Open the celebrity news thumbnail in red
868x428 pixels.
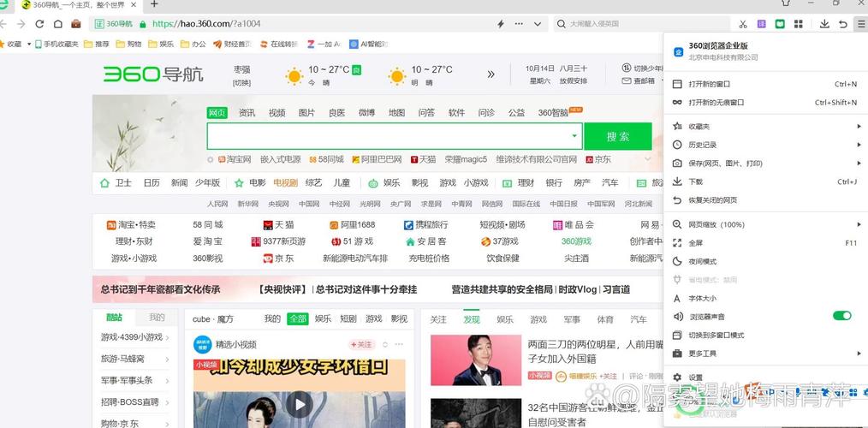click(x=476, y=360)
